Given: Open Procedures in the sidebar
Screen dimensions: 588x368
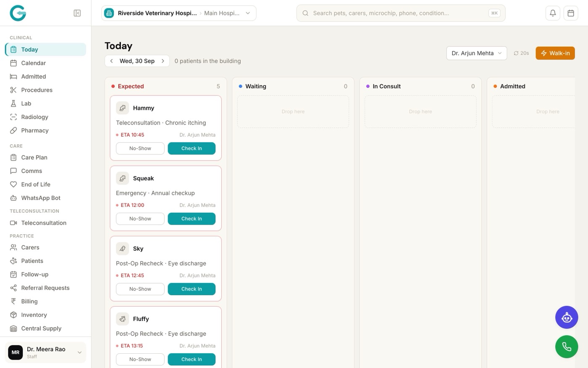Looking at the screenshot, I should tap(45, 90).
